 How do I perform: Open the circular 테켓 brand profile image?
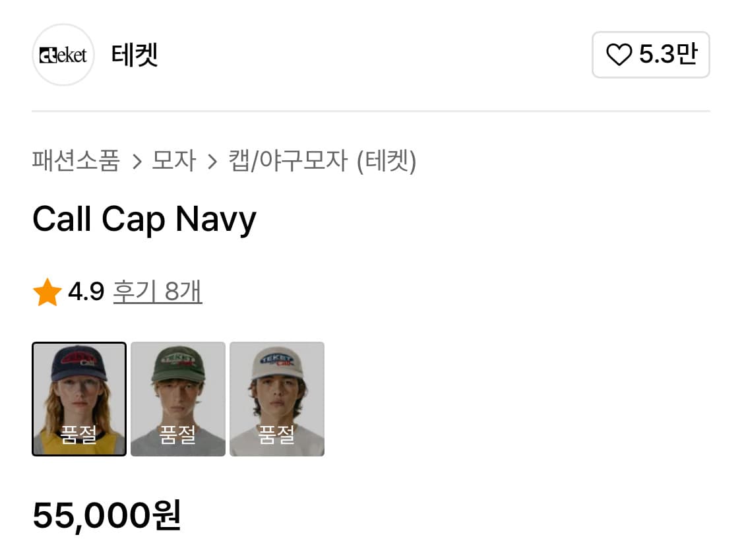click(63, 55)
